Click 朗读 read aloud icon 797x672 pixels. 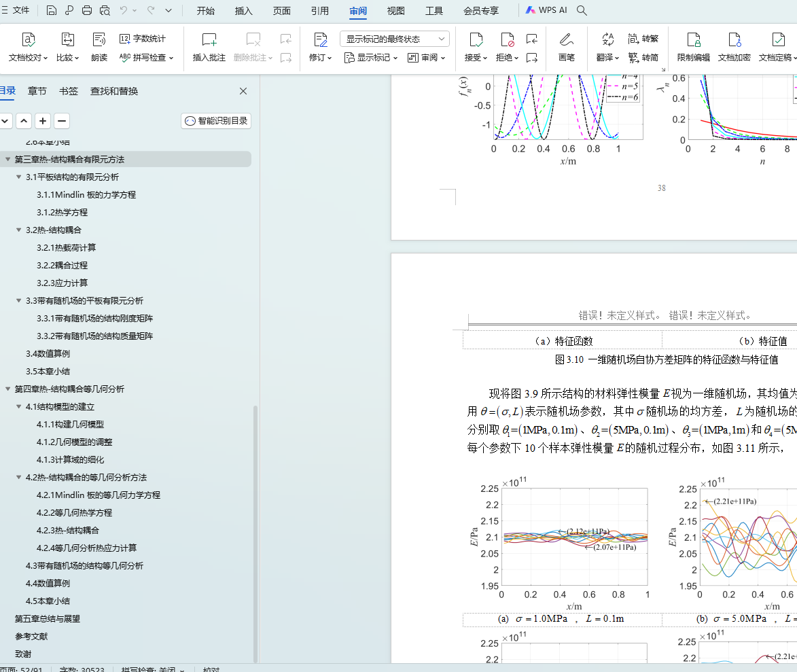99,47
